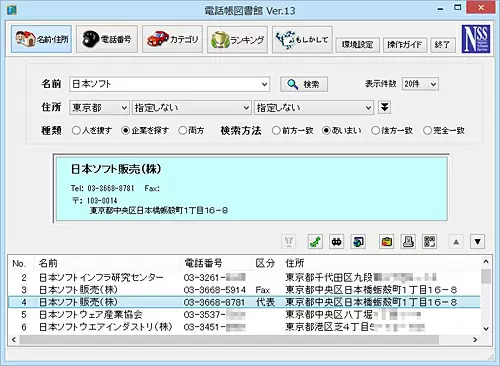
Task: Click the 区分 column header
Action: (x=266, y=263)
